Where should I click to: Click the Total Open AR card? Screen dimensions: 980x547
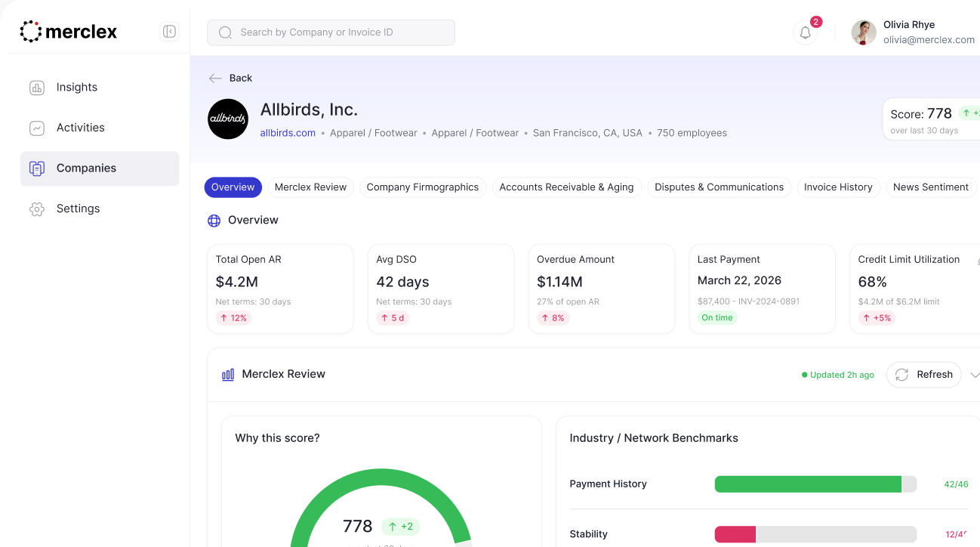pos(280,289)
